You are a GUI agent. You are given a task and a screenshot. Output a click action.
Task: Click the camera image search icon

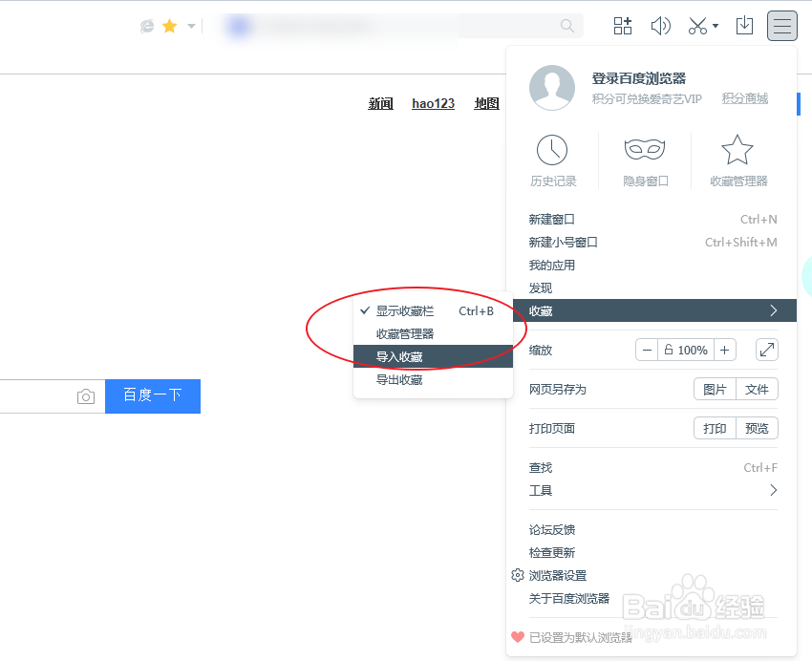(x=86, y=396)
